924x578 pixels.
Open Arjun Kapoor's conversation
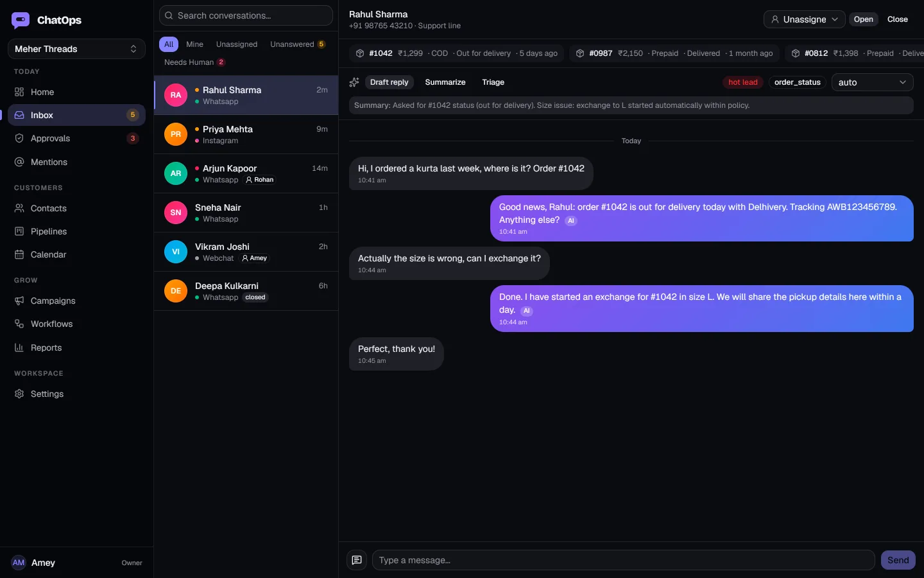click(246, 173)
